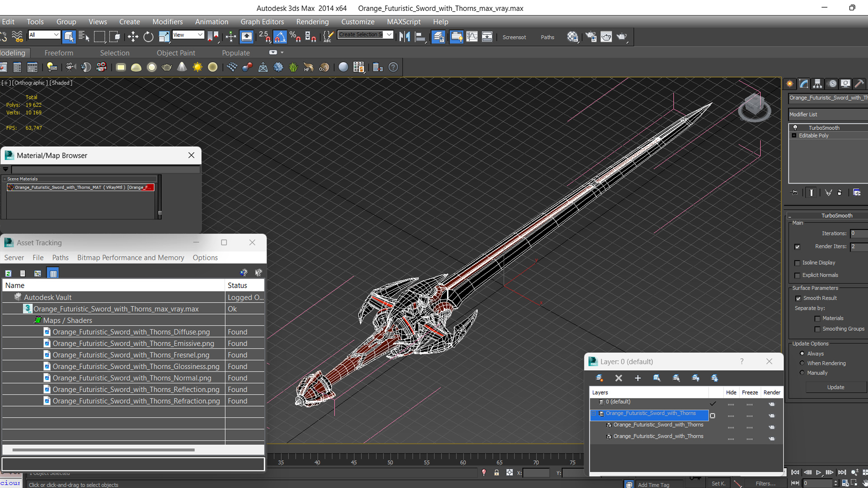Activate the Select and Rotate tool

tap(148, 37)
